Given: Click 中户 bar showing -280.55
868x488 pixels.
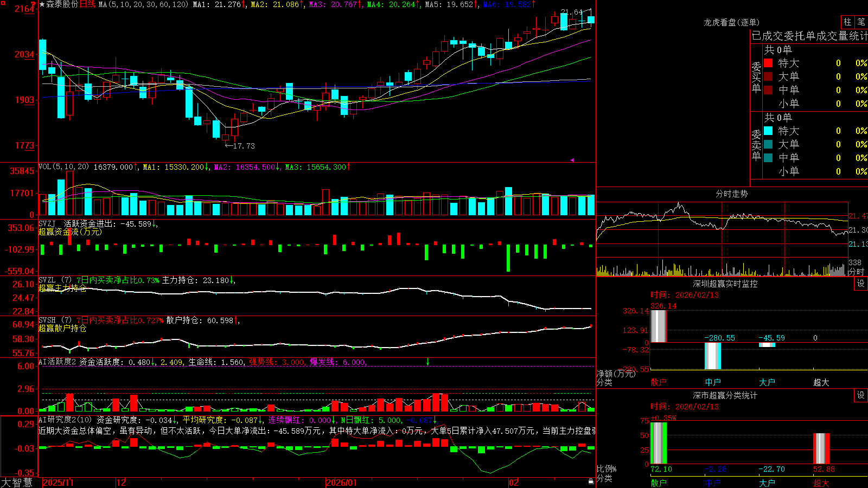Looking at the screenshot, I should (x=713, y=356).
